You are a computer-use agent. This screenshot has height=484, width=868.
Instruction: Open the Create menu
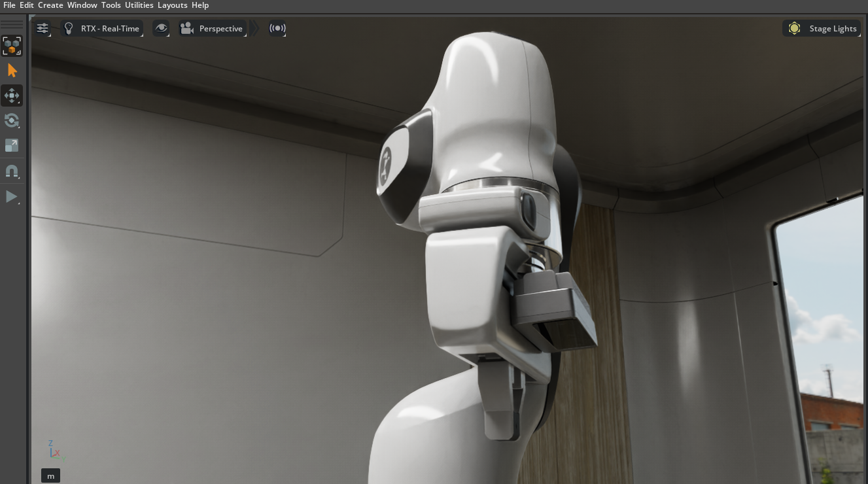50,5
